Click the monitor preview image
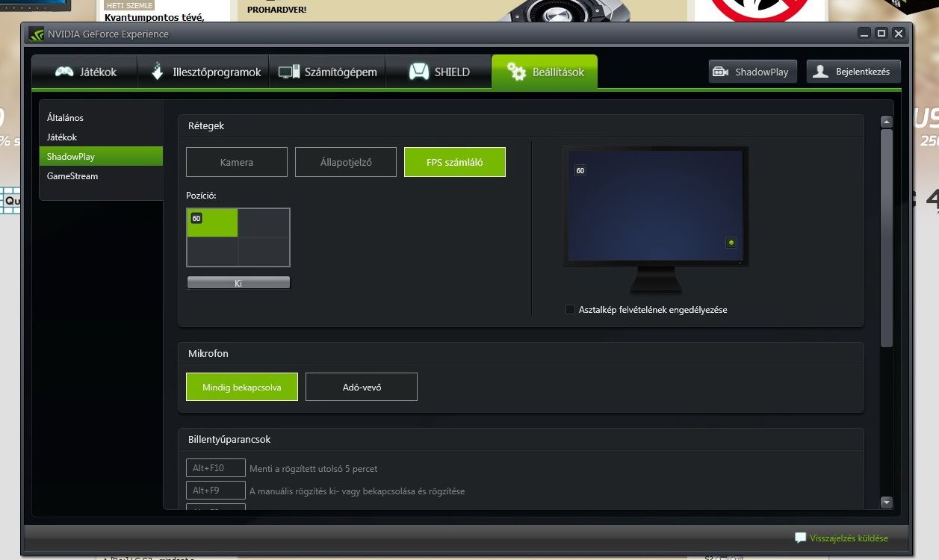Screen dimensions: 939x560 [x=656, y=219]
